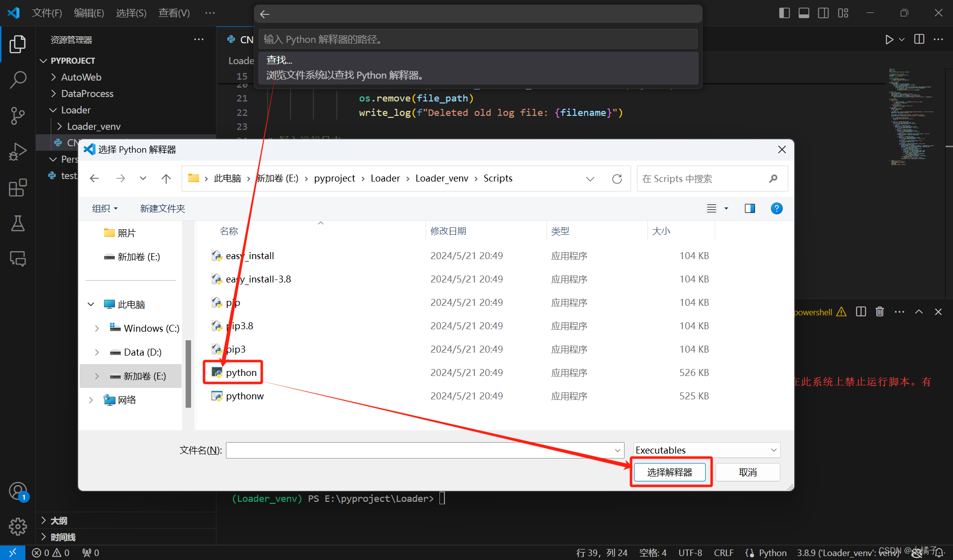Click the 取消 cancel button
Image resolution: width=953 pixels, height=560 pixels.
(x=747, y=472)
